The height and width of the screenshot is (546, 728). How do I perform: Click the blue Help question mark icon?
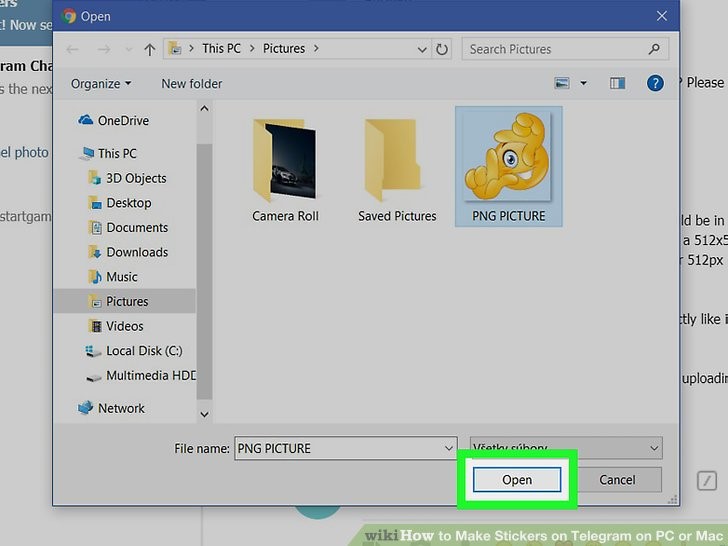tap(655, 84)
